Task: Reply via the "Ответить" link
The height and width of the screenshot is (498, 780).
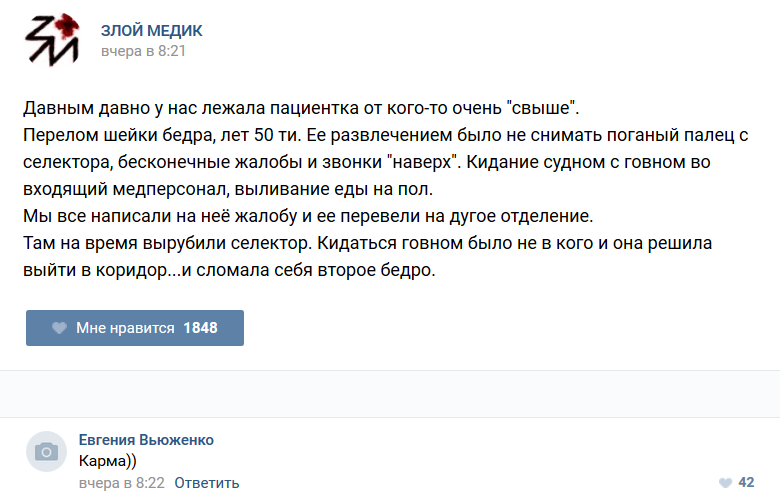Action: pyautogui.click(x=207, y=483)
